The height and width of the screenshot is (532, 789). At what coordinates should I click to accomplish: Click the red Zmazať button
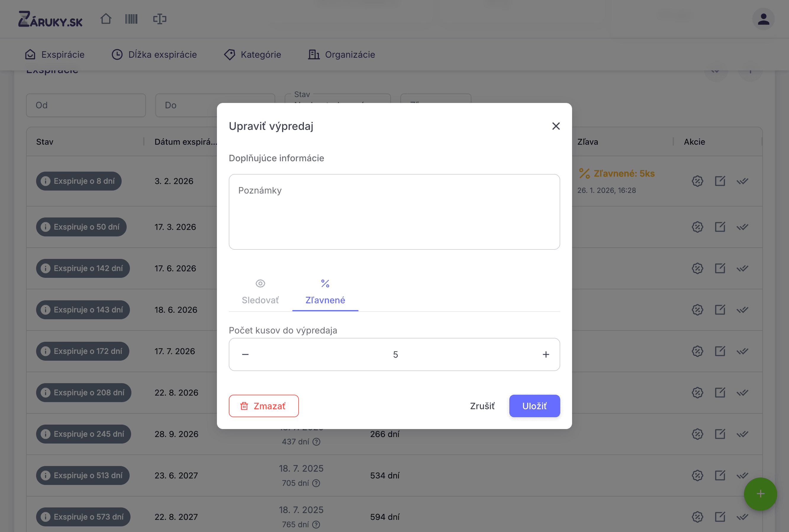264,406
